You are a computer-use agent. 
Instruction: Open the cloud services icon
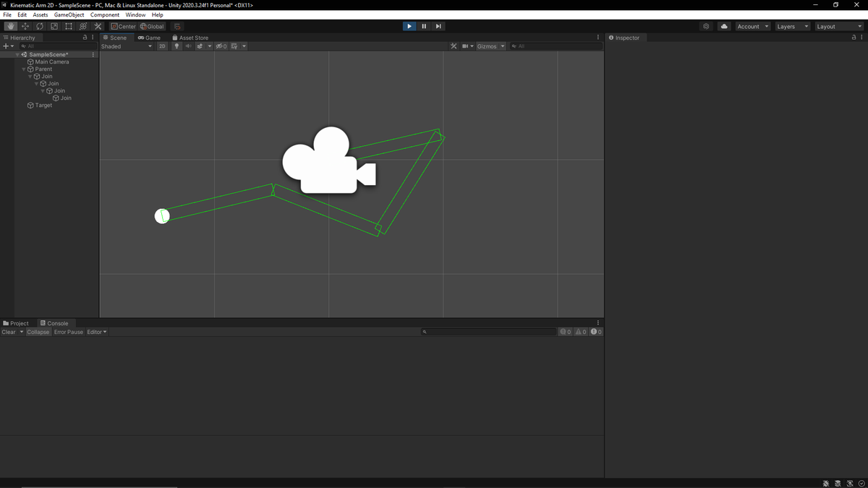coord(724,26)
